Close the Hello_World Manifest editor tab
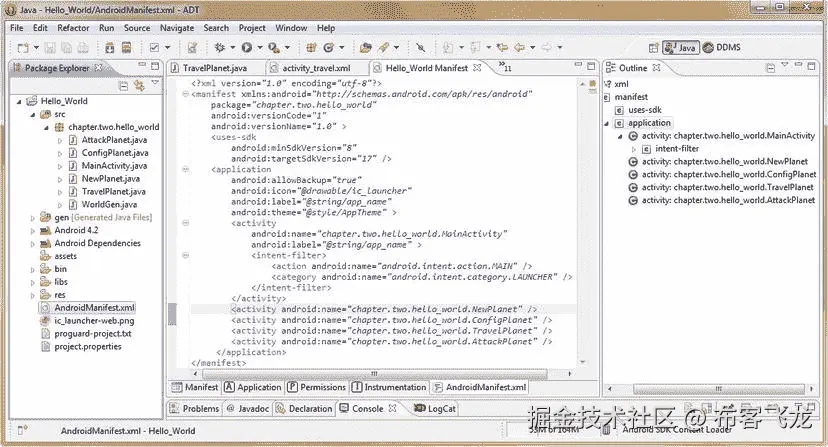 (x=477, y=68)
